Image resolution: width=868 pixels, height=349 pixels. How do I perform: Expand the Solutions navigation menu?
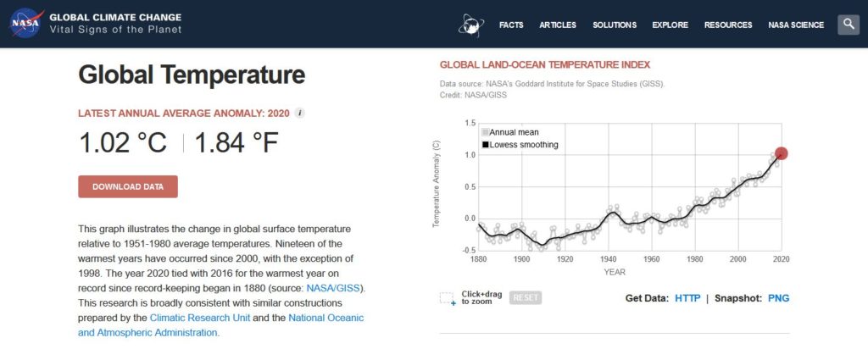click(615, 25)
